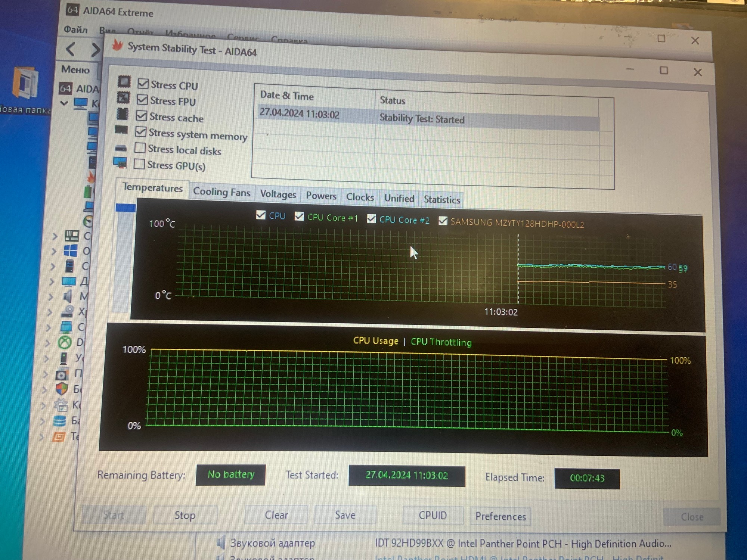Select the Database cylinder icon in tree
Screen dimensions: 747x560
click(x=59, y=421)
